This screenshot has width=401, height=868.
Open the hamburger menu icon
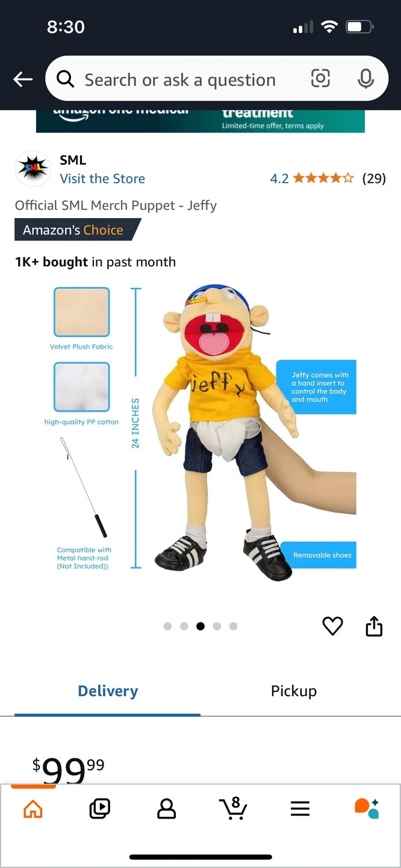[x=300, y=808]
